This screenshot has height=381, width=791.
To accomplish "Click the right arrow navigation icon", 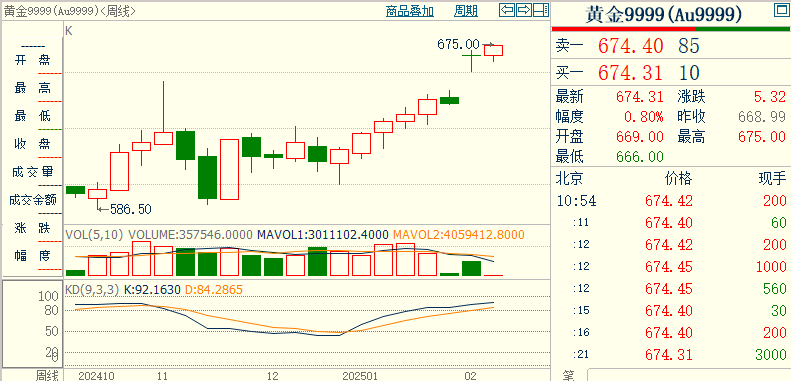I will click(x=524, y=10).
